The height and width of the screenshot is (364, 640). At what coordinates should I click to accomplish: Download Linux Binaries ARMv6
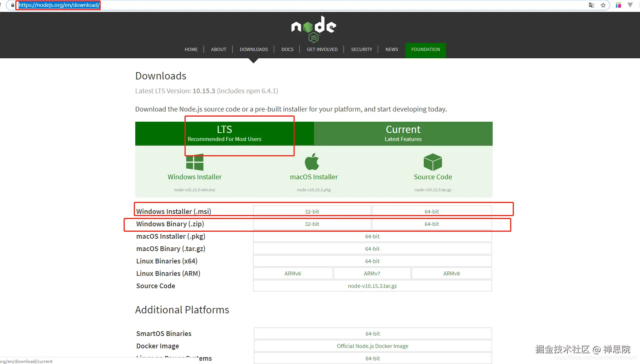pyautogui.click(x=293, y=274)
